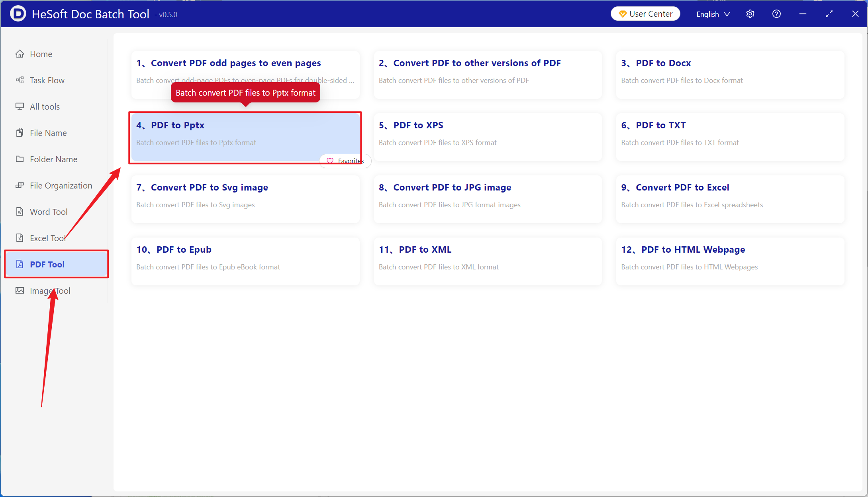Open the File Name tools
868x497 pixels.
point(56,133)
